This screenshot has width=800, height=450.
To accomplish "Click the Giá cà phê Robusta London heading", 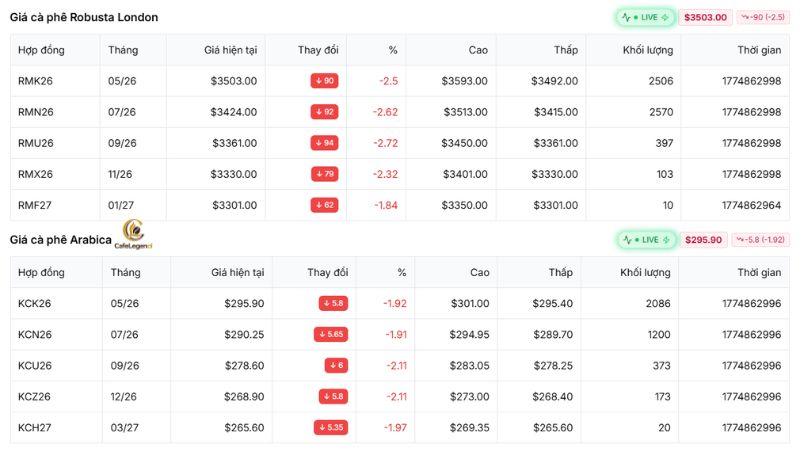I will point(84,17).
